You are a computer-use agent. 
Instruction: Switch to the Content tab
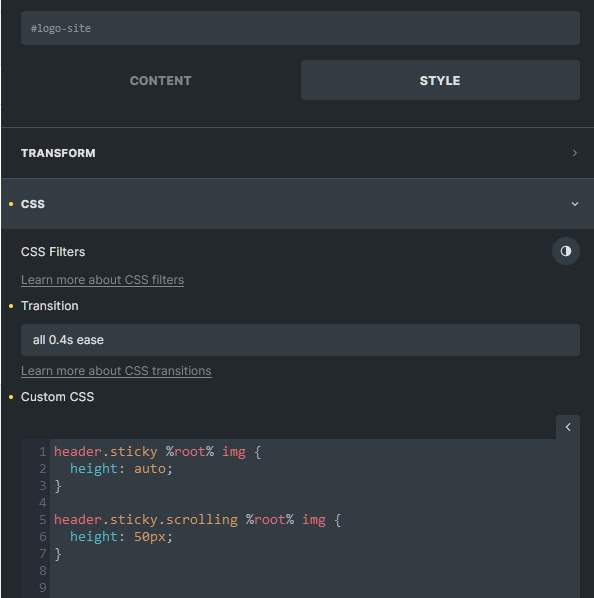[x=161, y=80]
